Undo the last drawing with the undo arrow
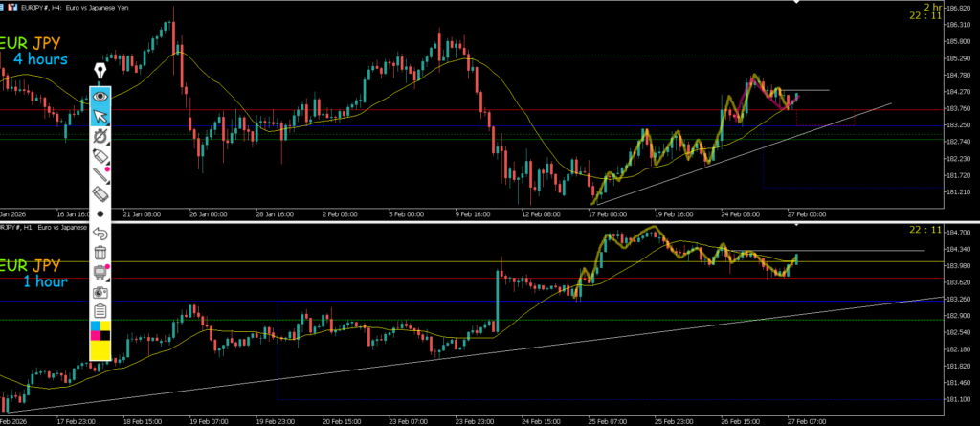980x426 pixels. pos(100,234)
